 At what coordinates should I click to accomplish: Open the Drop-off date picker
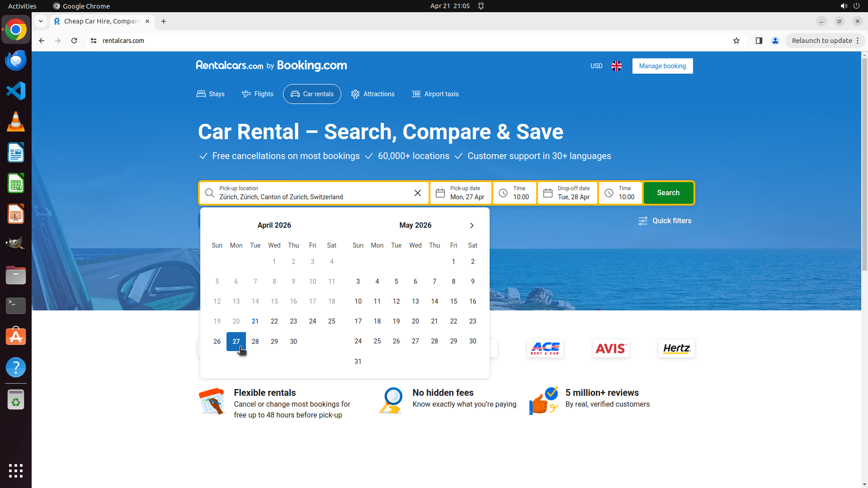(x=567, y=193)
